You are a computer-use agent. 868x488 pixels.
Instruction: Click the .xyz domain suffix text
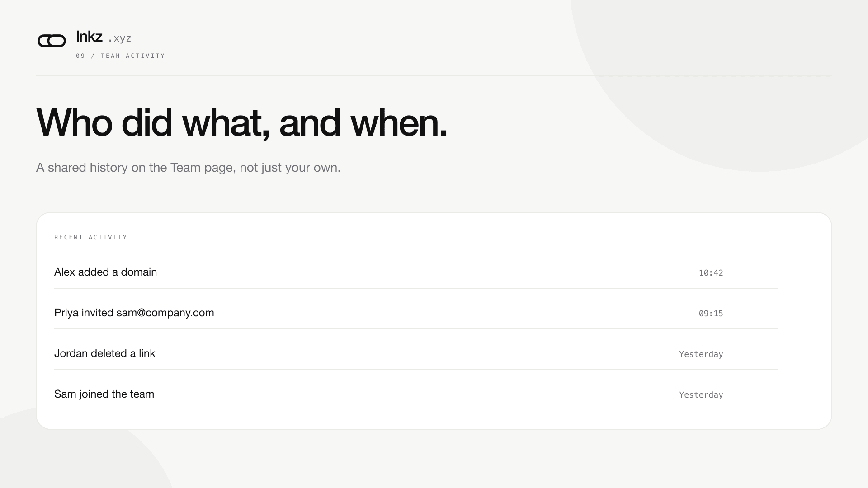tap(120, 38)
